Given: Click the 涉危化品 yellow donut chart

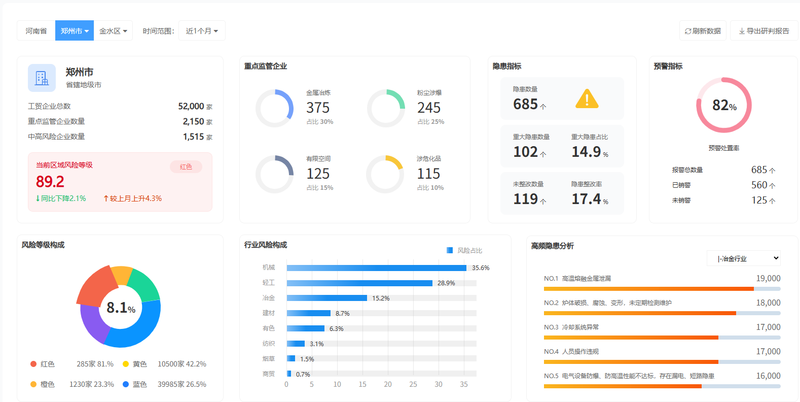Looking at the screenshot, I should 385,174.
